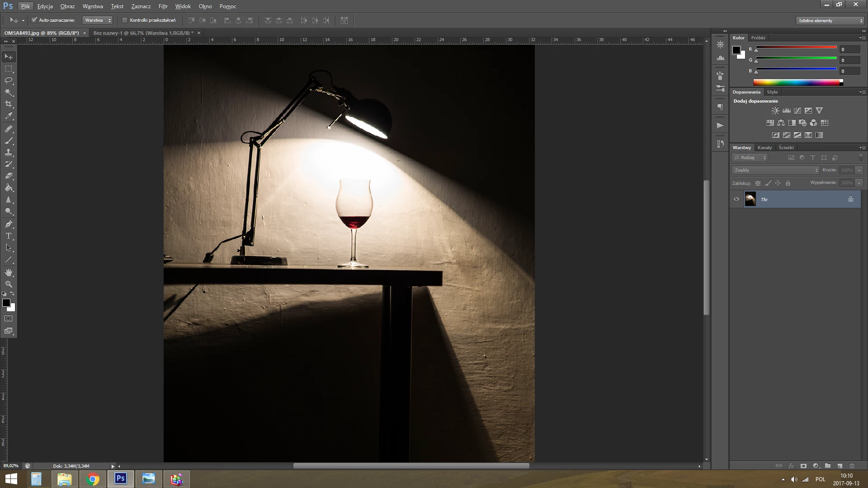The image size is (868, 488).
Task: Select the Lasso tool
Action: [x=9, y=80]
